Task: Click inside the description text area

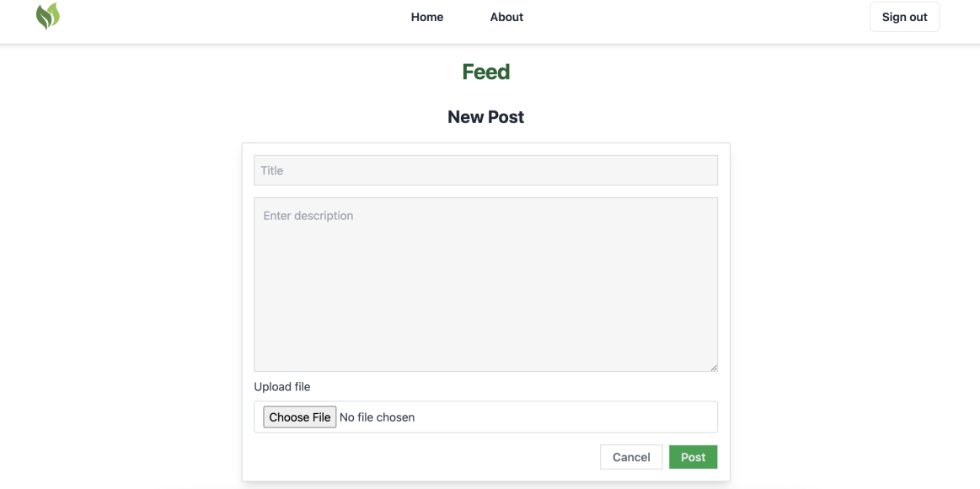Action: (x=485, y=284)
